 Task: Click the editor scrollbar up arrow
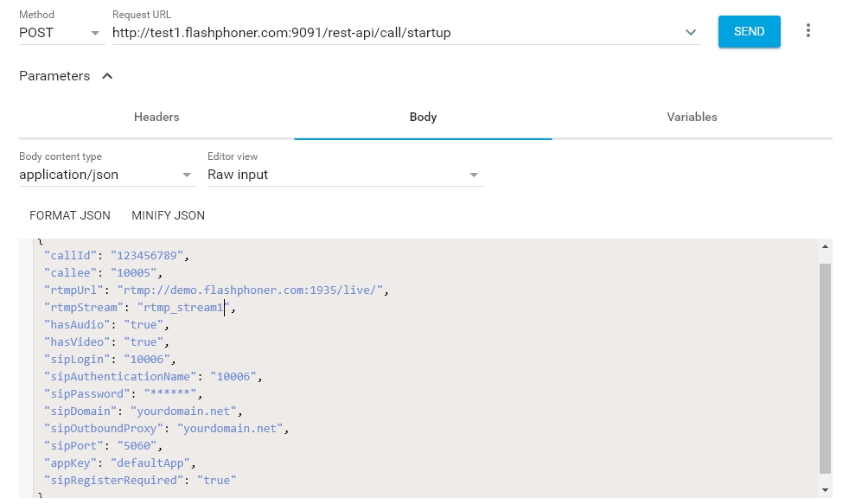(825, 247)
